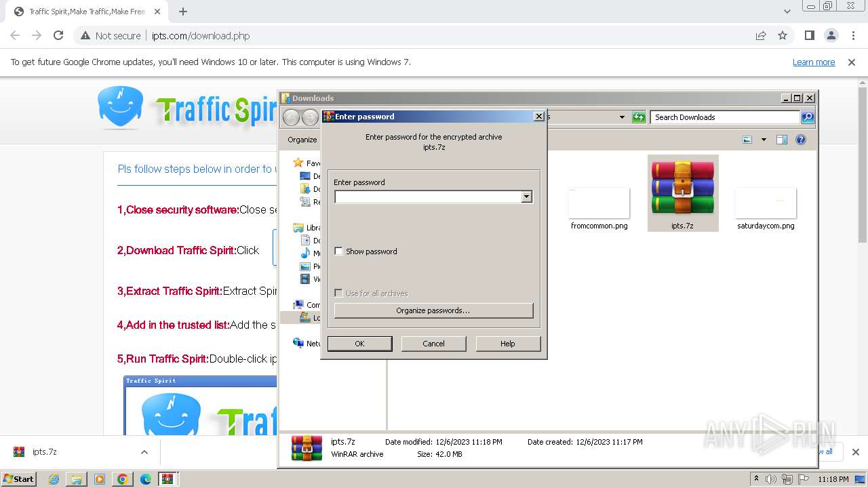Image resolution: width=868 pixels, height=488 pixels.
Task: Go back in Chrome browser
Action: click(x=15, y=36)
